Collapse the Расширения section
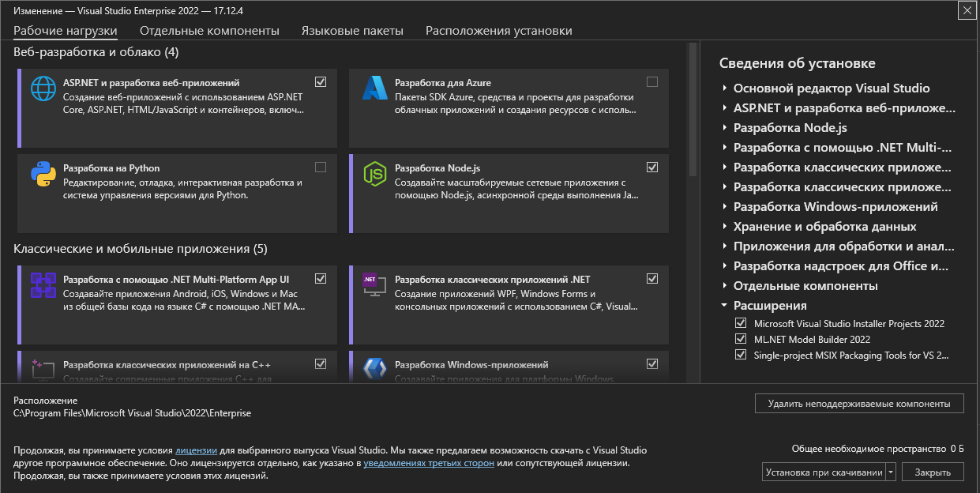Viewport: 980px width, 493px height. (725, 306)
